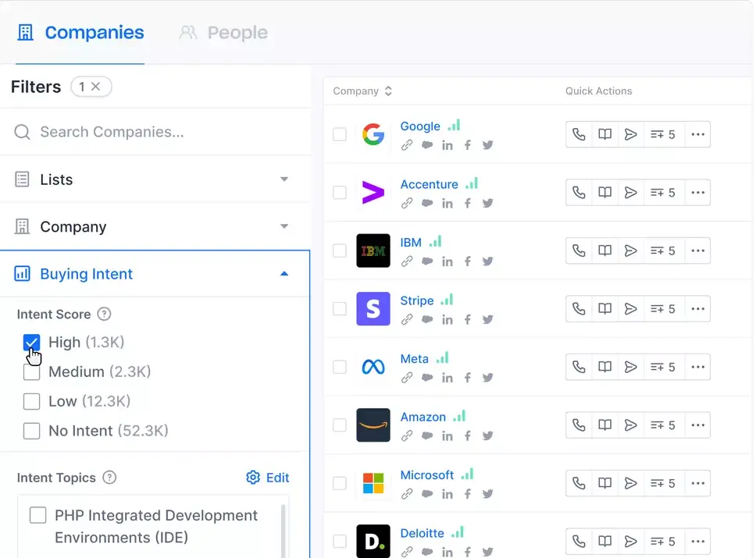Screen dimensions: 756x558
Task: Open the book icon in Accenture row
Action: (604, 193)
